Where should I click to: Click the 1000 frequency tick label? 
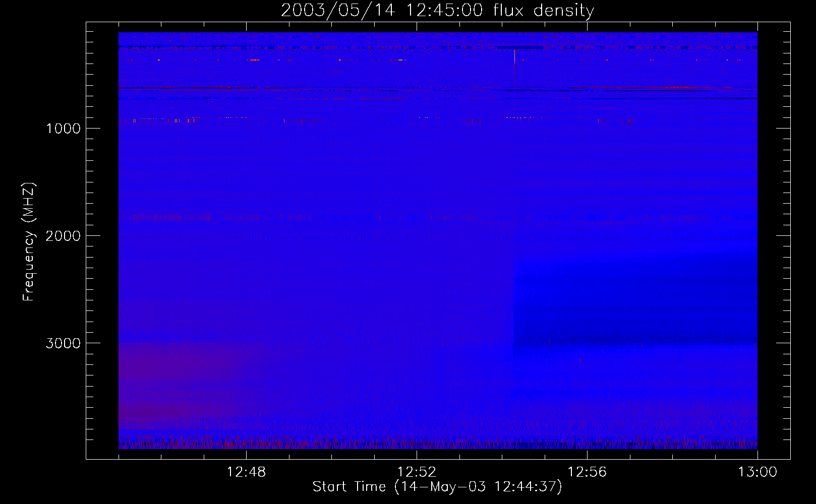63,129
